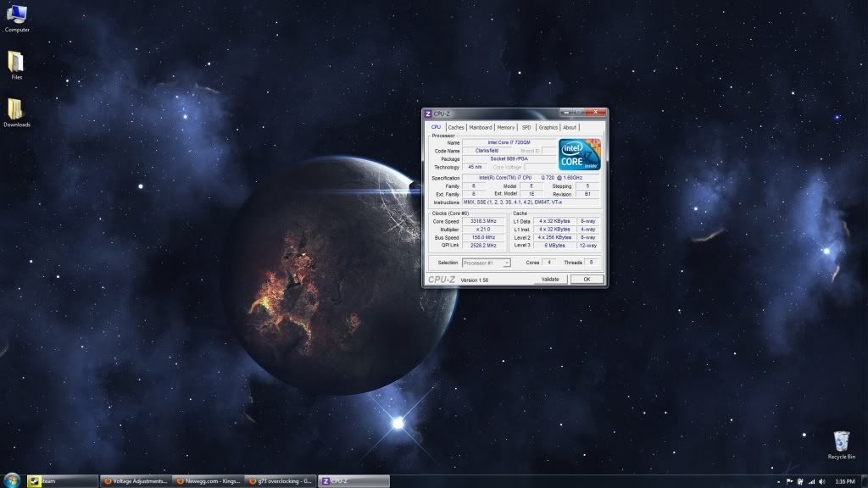Screen dimensions: 868x488
Task: Click the 'Version 1.58' text
Action: (475, 280)
